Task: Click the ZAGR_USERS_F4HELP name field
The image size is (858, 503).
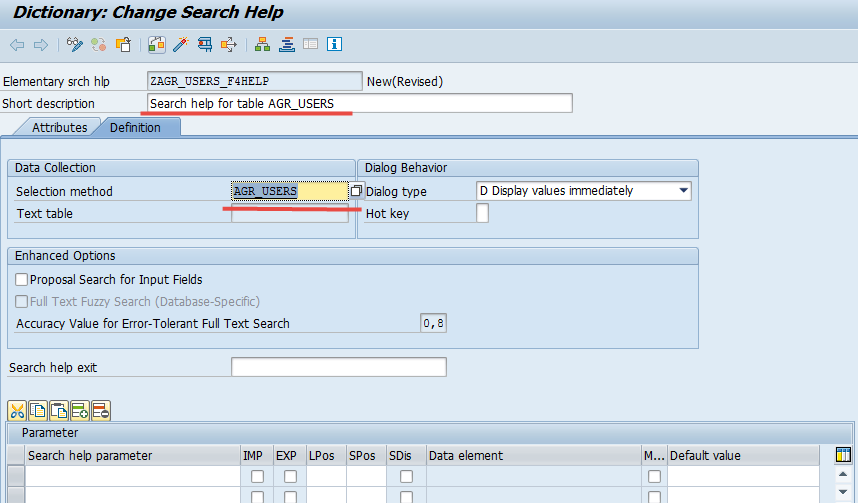Action: click(254, 81)
